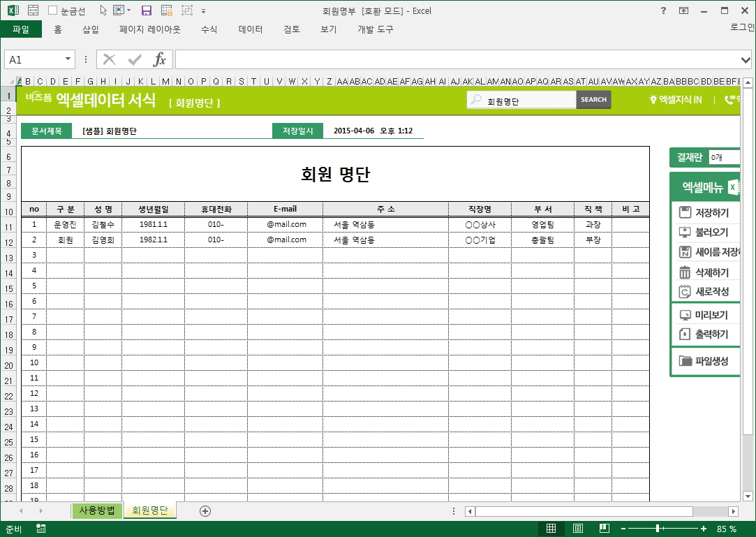Switch to the 사용방법 sheet tab
756x537 pixels.
pos(96,510)
